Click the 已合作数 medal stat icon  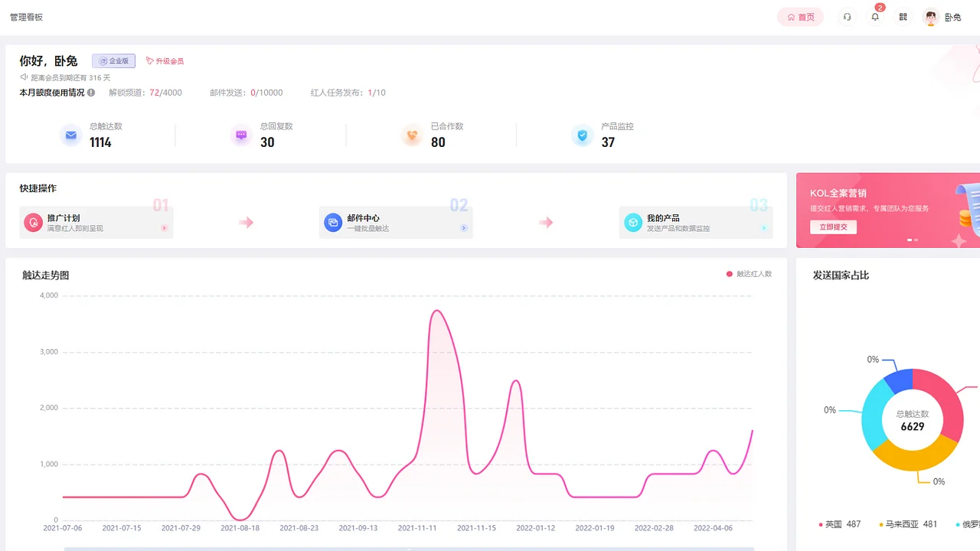pos(412,135)
